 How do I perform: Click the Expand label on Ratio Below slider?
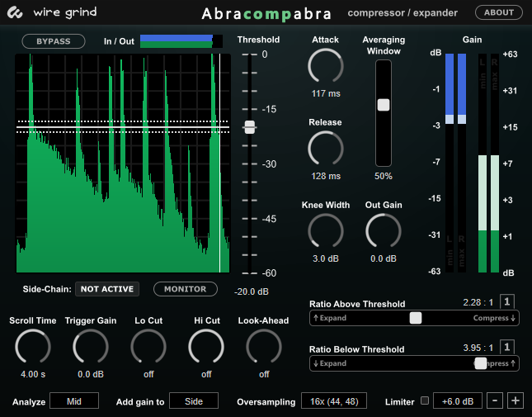pos(330,363)
